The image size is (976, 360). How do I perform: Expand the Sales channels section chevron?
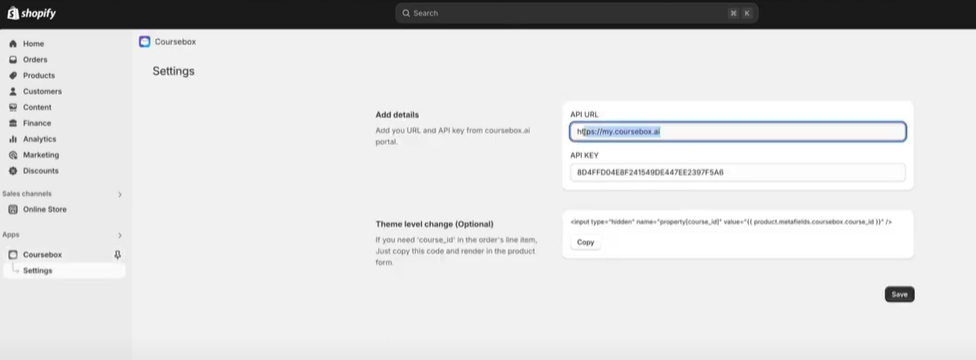[120, 194]
